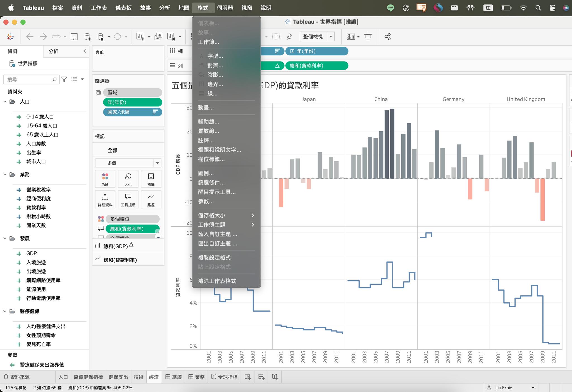Screen dimensions: 572x392
Task: Click the 總和(貸款利率) pill on rows shelf
Action: (x=317, y=66)
